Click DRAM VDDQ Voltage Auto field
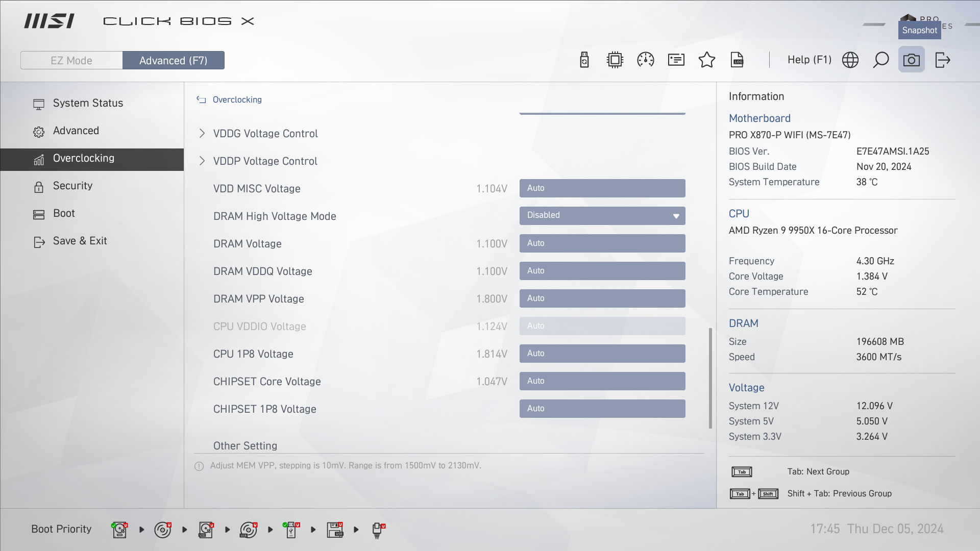 pos(602,271)
